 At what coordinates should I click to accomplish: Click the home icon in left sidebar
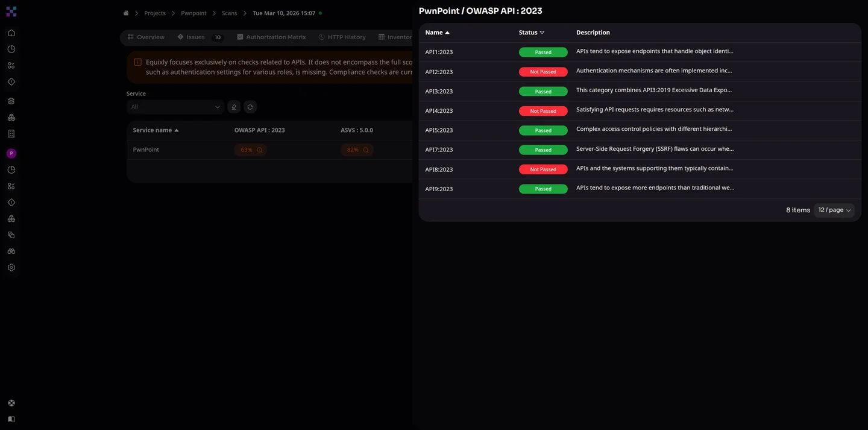pos(11,33)
